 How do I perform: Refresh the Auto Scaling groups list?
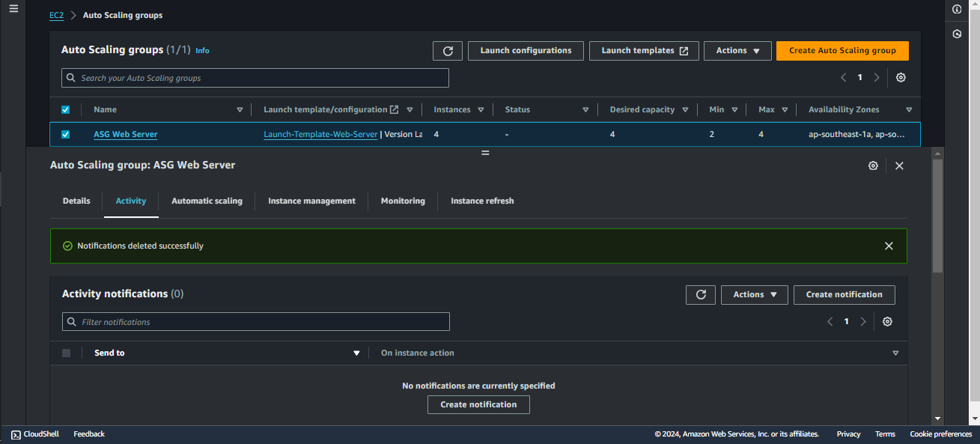pyautogui.click(x=448, y=51)
